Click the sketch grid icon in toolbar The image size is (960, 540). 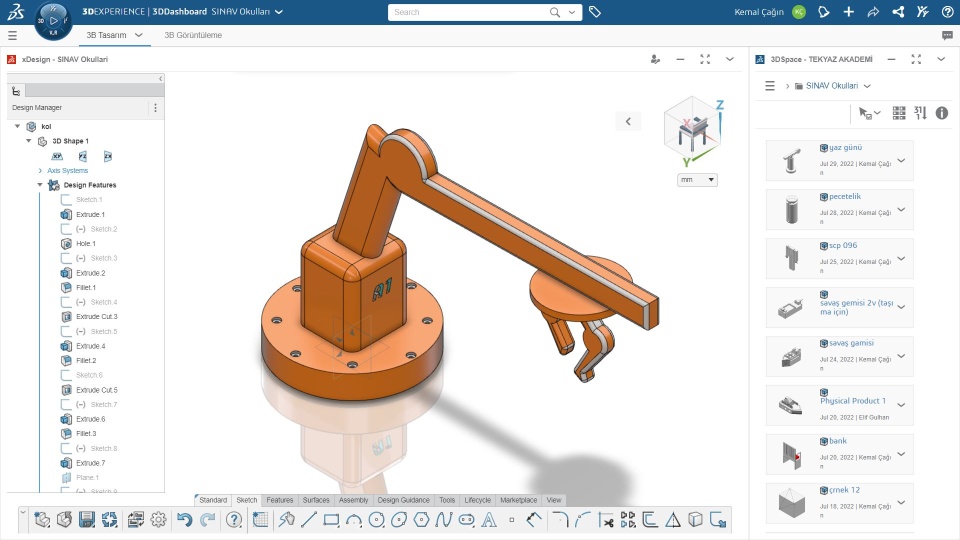tap(260, 520)
